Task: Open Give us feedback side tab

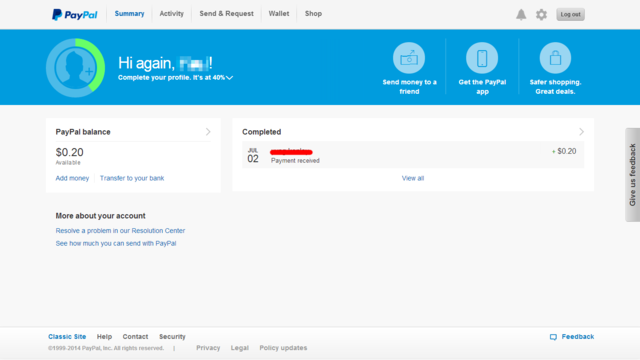Action: 632,175
